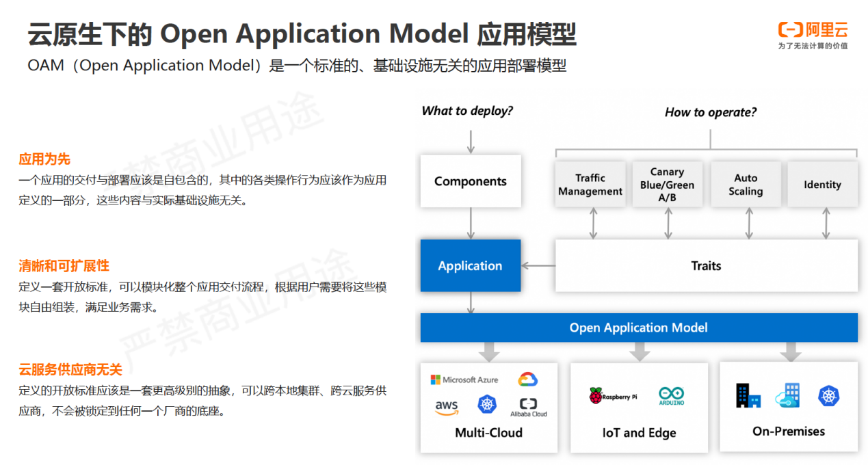Select the Components box
The image size is (868, 465).
pyautogui.click(x=470, y=181)
